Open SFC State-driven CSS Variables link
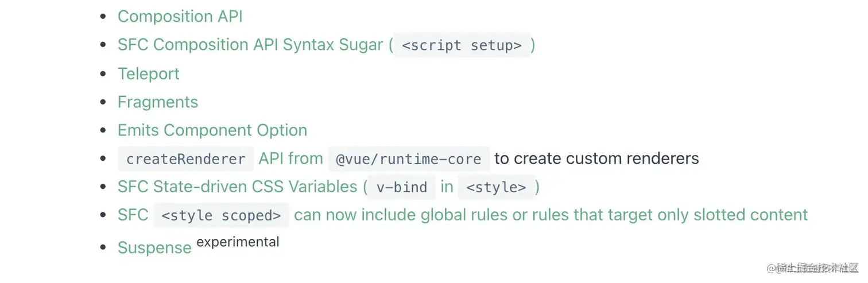868x283 pixels. (x=237, y=187)
